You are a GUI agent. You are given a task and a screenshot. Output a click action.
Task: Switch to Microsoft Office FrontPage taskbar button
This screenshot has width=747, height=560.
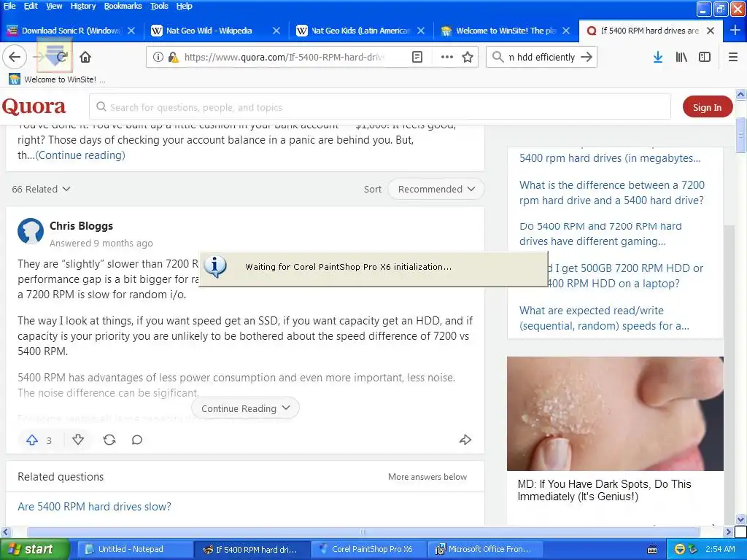(486, 550)
